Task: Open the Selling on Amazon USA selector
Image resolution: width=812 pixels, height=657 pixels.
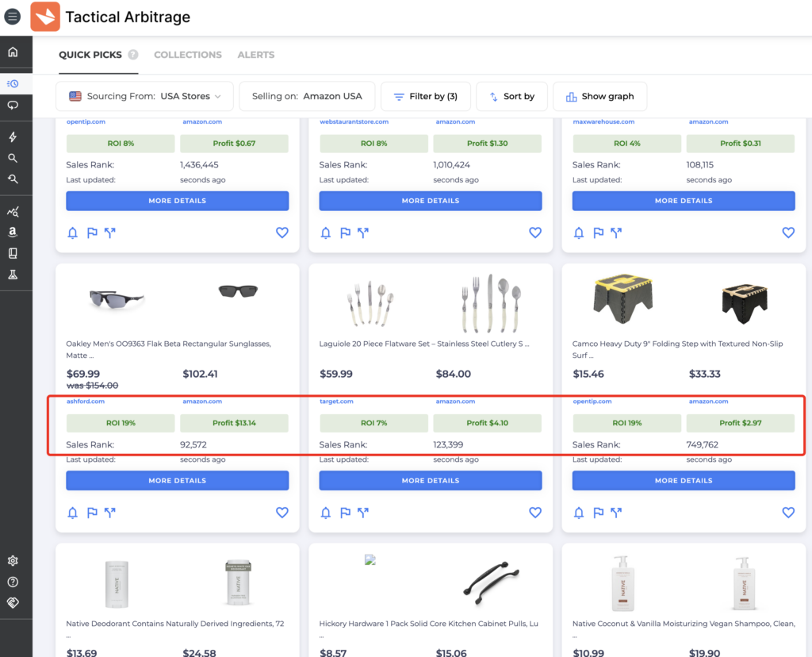Action: [x=307, y=96]
